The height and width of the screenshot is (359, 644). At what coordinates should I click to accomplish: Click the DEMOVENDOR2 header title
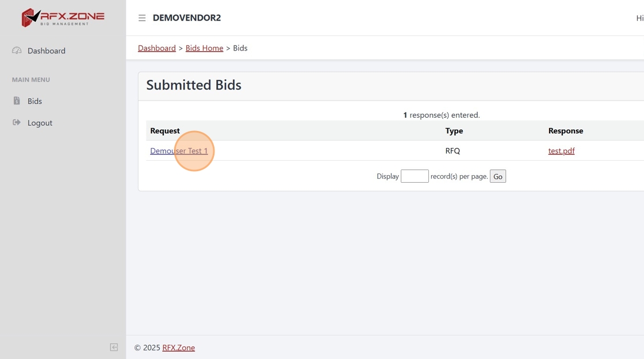[186, 18]
